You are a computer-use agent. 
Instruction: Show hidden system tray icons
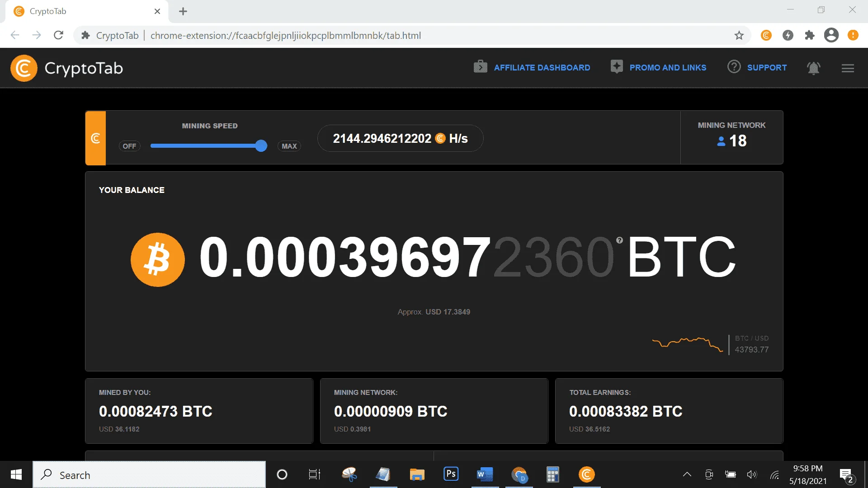point(687,474)
